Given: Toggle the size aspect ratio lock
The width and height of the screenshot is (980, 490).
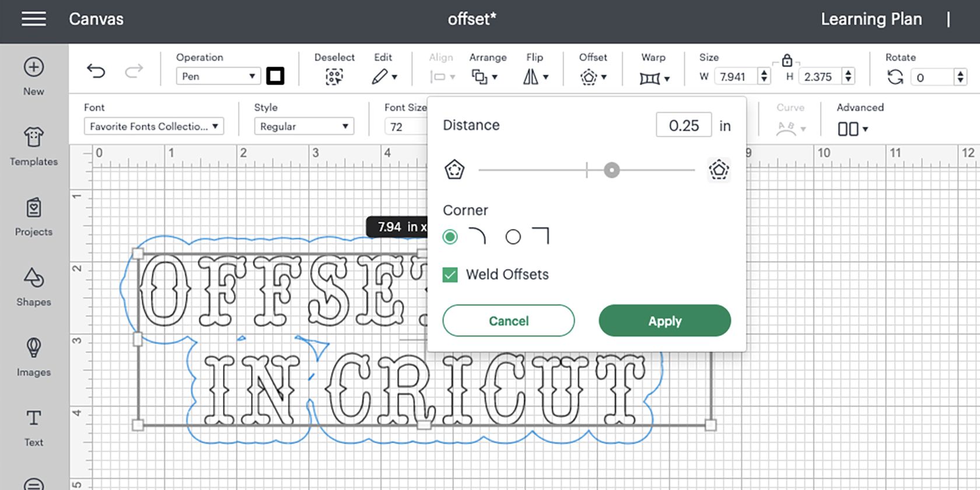Looking at the screenshot, I should pyautogui.click(x=787, y=60).
